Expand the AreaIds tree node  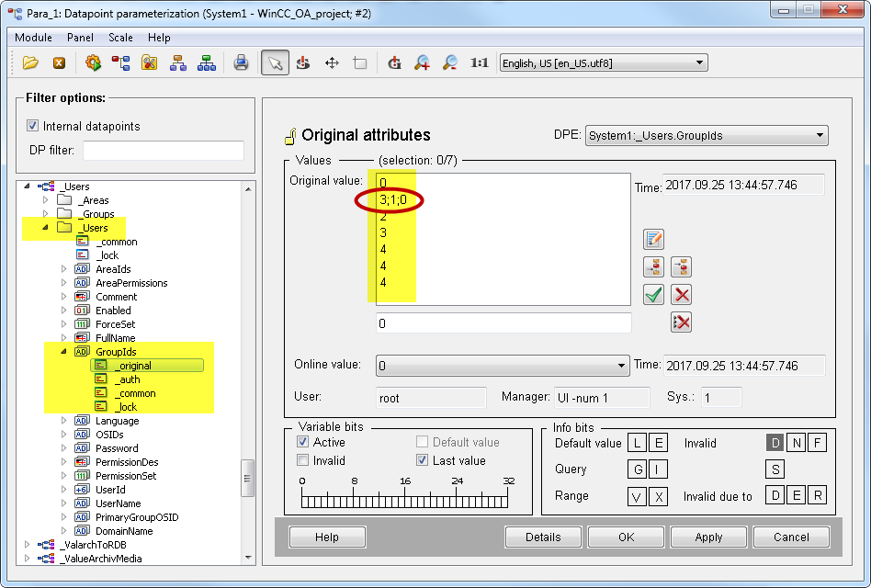64,269
